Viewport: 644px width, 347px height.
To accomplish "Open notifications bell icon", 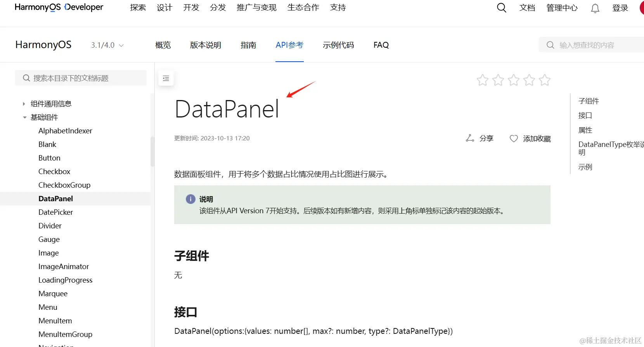I will (x=595, y=8).
